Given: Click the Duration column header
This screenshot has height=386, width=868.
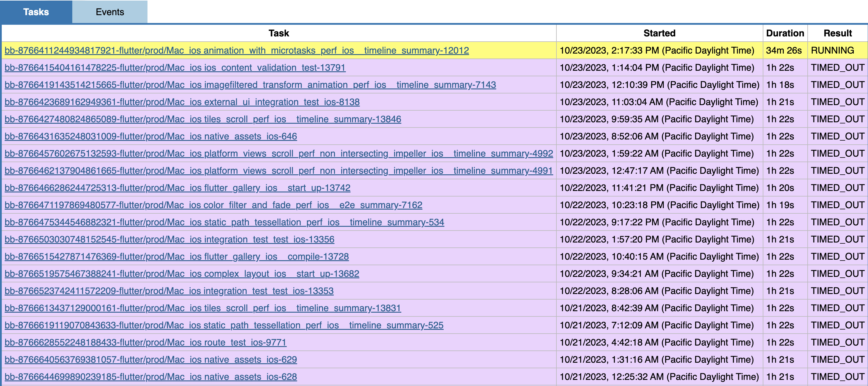Looking at the screenshot, I should 785,33.
